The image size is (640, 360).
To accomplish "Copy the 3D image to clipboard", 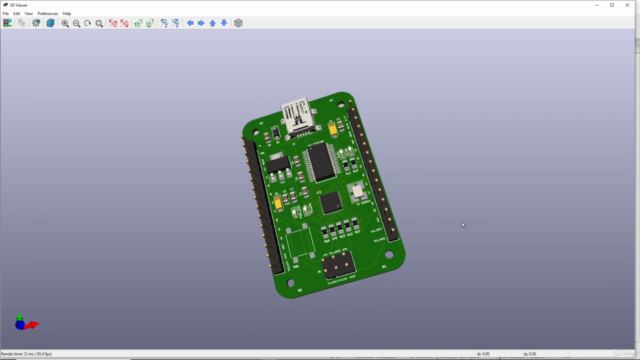I will pyautogui.click(x=22, y=23).
